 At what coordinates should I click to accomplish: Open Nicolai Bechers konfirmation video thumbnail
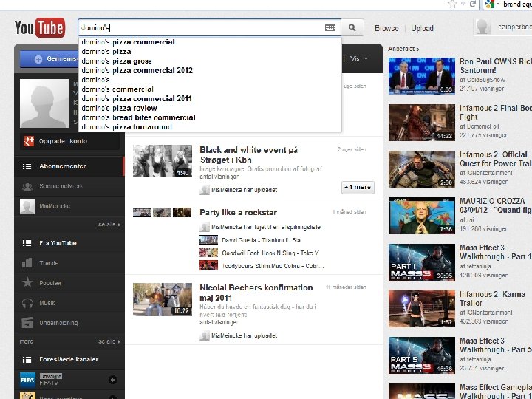pyautogui.click(x=162, y=299)
